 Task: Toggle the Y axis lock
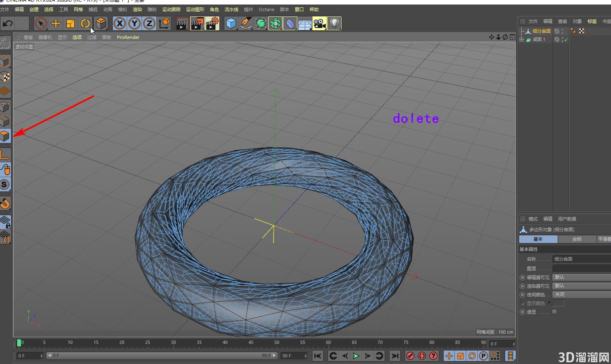pyautogui.click(x=134, y=23)
